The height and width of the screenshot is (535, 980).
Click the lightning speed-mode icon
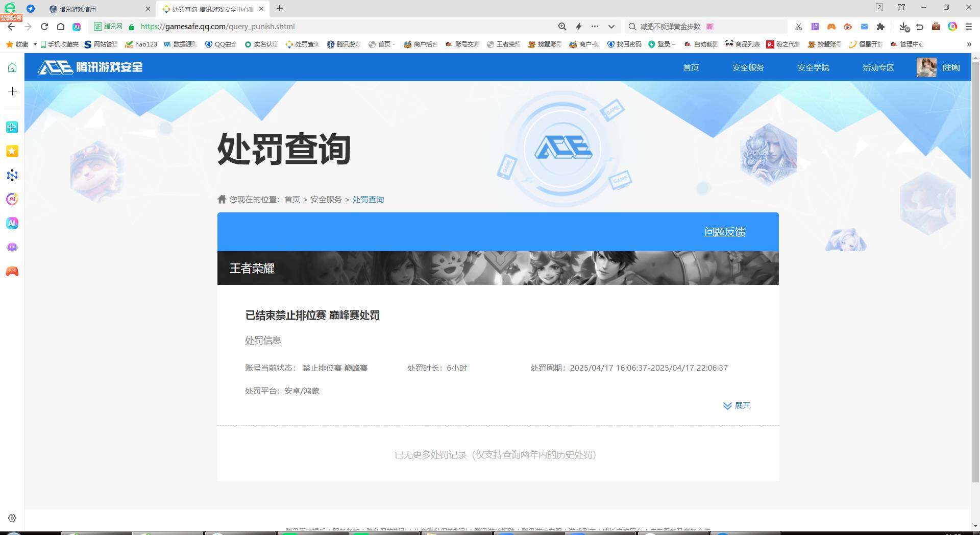(579, 27)
